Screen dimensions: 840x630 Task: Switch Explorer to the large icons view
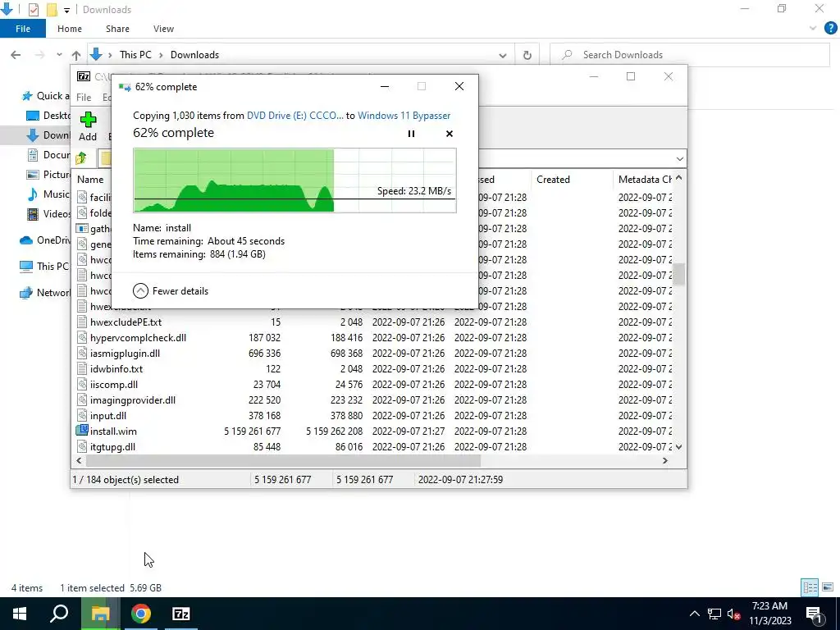tap(828, 587)
